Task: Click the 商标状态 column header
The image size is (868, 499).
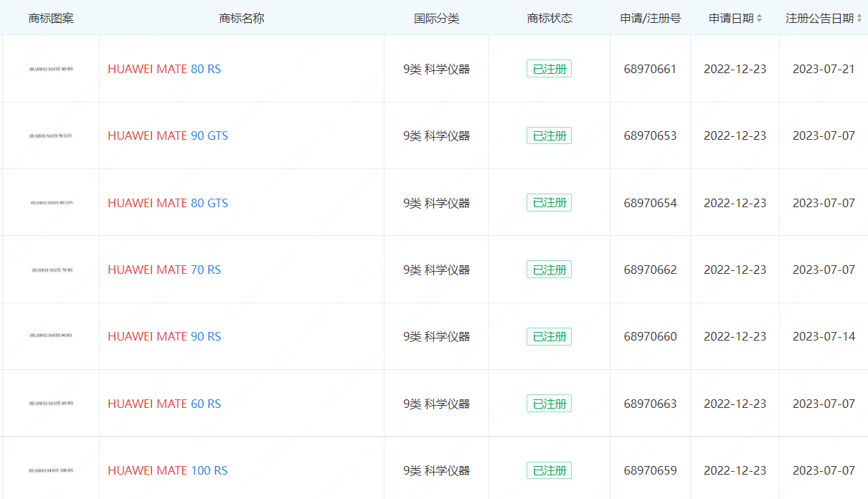Action: tap(549, 19)
